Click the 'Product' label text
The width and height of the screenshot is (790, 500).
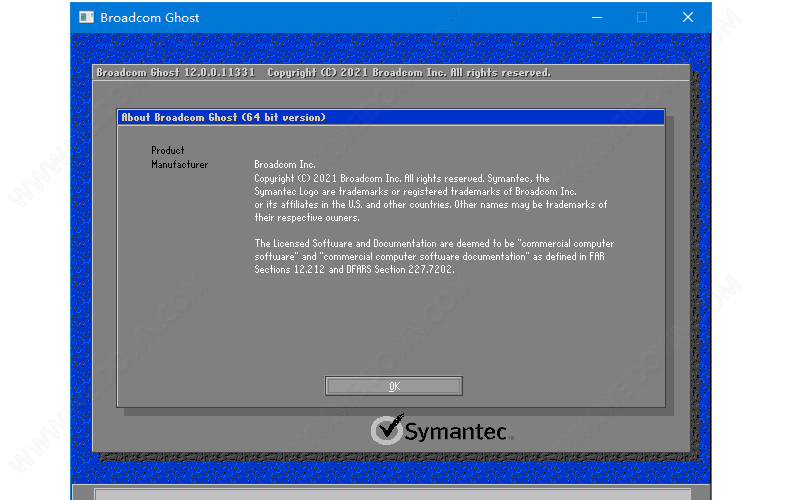[x=168, y=150]
